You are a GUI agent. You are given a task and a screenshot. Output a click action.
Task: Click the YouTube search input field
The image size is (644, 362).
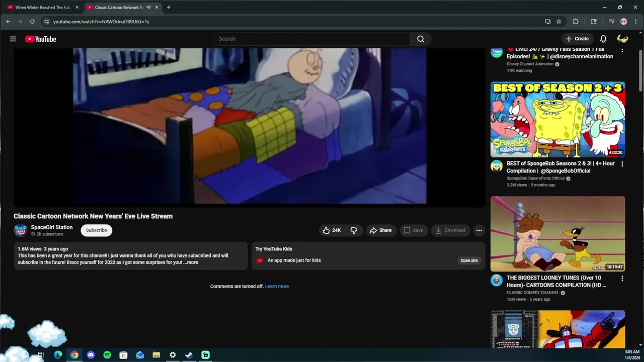coord(312,39)
